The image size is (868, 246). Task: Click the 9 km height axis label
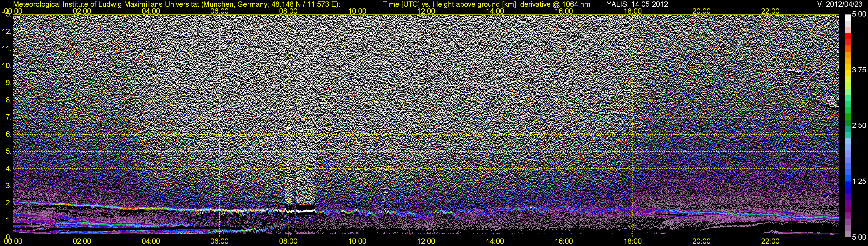[8, 83]
